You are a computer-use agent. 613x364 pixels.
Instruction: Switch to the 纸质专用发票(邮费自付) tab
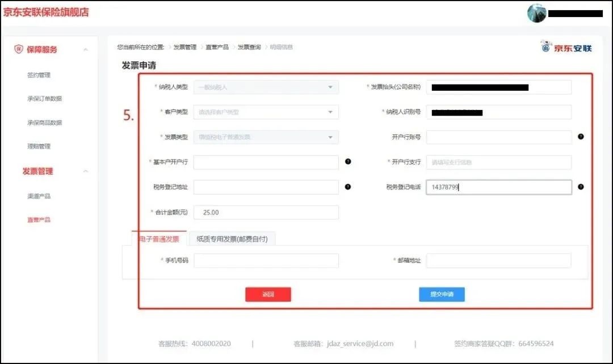click(x=233, y=239)
